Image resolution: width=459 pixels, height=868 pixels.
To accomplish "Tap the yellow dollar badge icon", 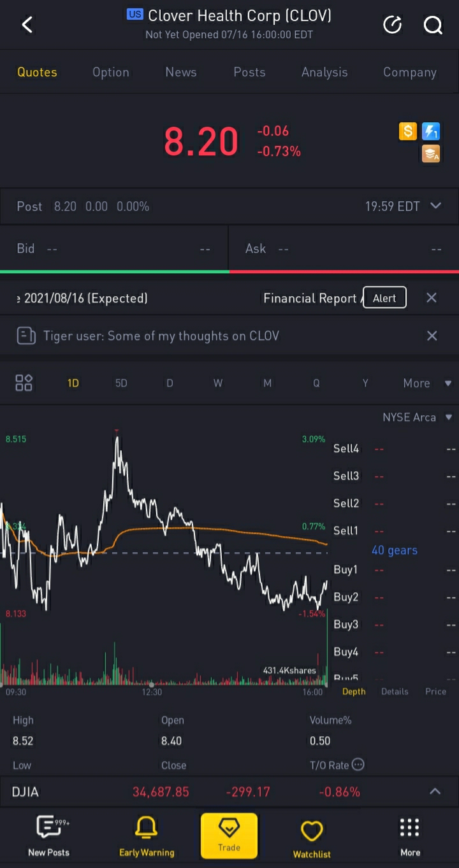I will coord(408,131).
